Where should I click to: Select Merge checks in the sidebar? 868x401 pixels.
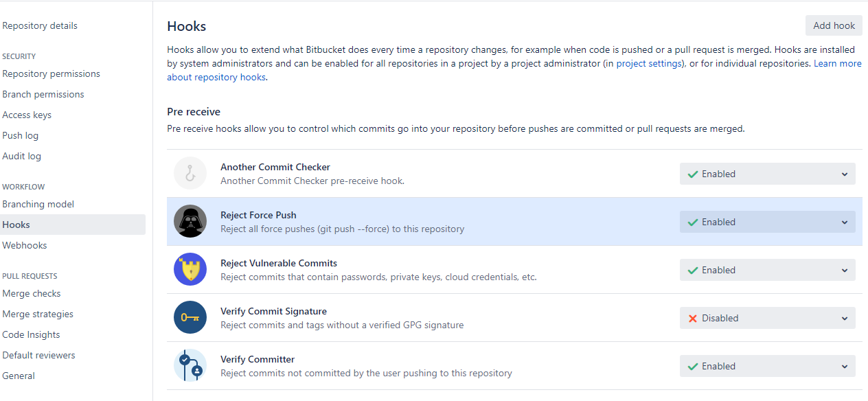[x=32, y=293]
